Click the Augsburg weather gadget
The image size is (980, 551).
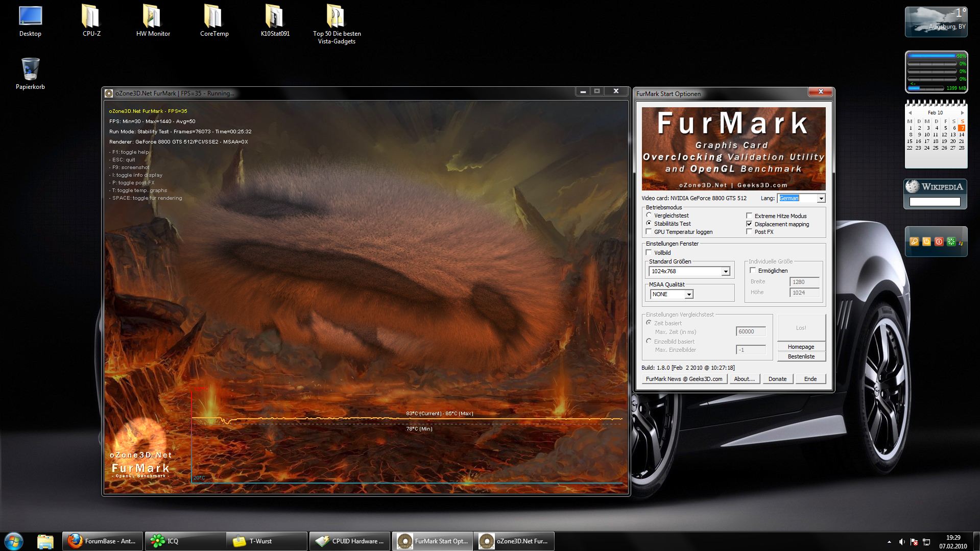click(936, 22)
